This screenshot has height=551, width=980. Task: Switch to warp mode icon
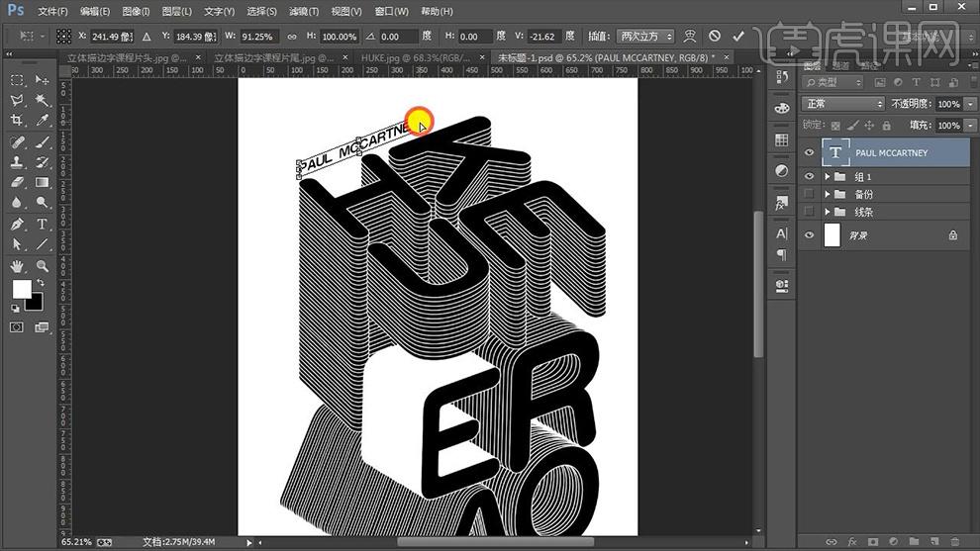coord(689,37)
